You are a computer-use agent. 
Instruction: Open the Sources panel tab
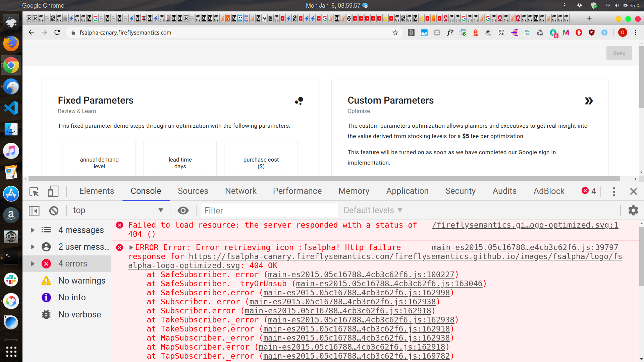point(193,191)
